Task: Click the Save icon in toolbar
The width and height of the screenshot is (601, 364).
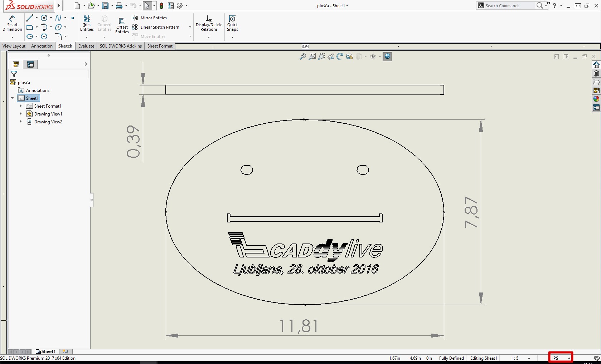Action: pyautogui.click(x=105, y=6)
